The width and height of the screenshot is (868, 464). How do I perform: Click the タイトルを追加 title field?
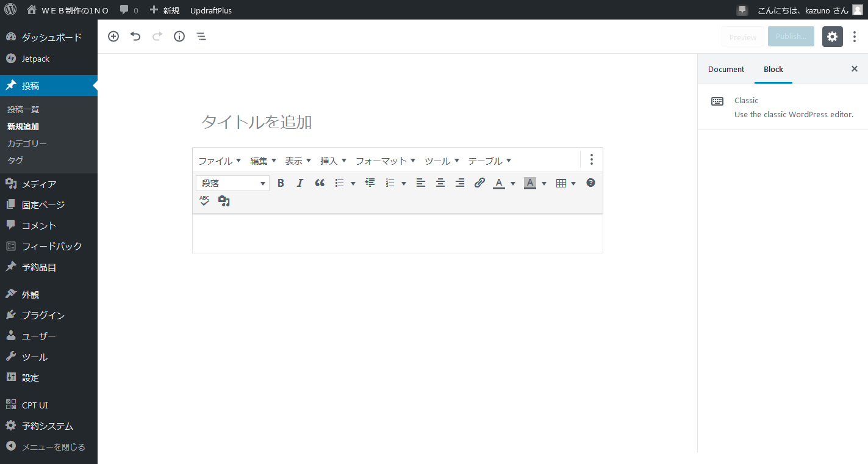pos(398,122)
